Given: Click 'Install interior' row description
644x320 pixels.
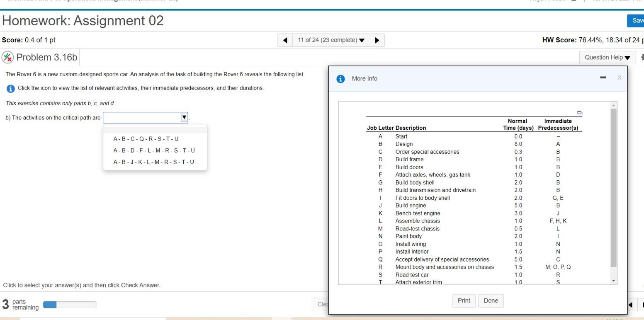Looking at the screenshot, I should pyautogui.click(x=412, y=252).
